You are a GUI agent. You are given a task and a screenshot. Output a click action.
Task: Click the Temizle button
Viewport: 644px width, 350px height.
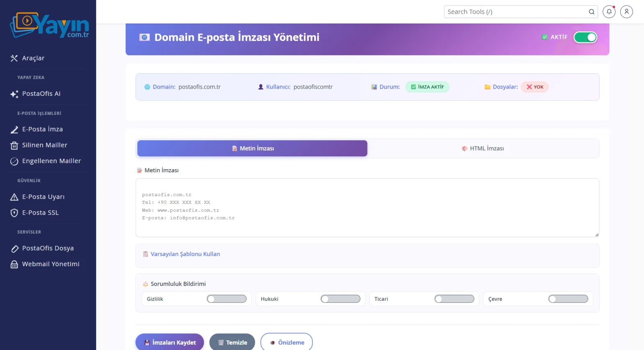pos(232,342)
